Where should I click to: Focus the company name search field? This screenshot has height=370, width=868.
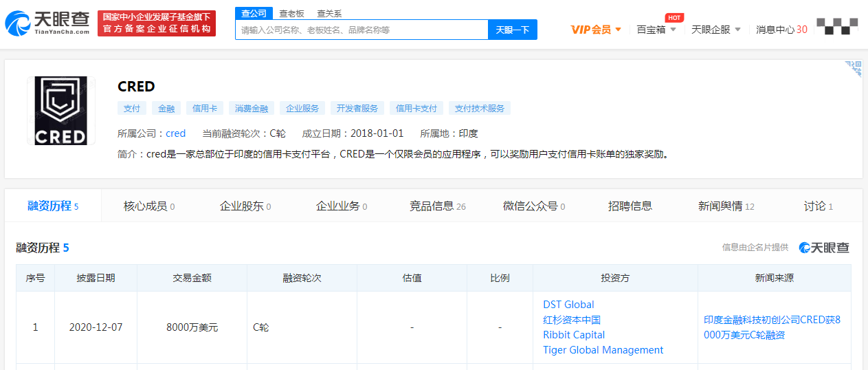point(361,30)
